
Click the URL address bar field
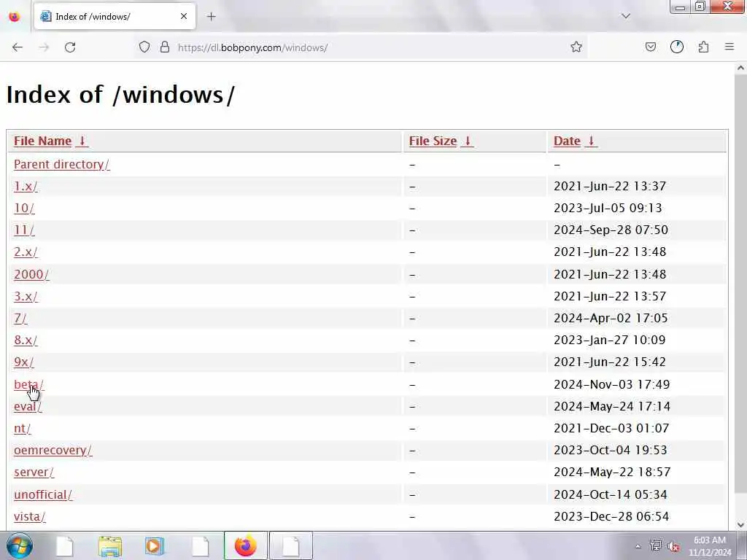click(362, 47)
